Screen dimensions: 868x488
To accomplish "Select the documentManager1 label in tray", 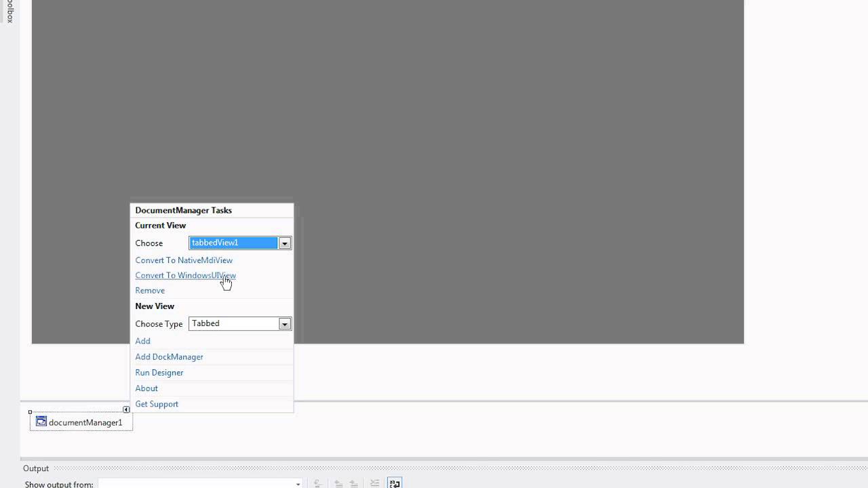I will pos(85,422).
